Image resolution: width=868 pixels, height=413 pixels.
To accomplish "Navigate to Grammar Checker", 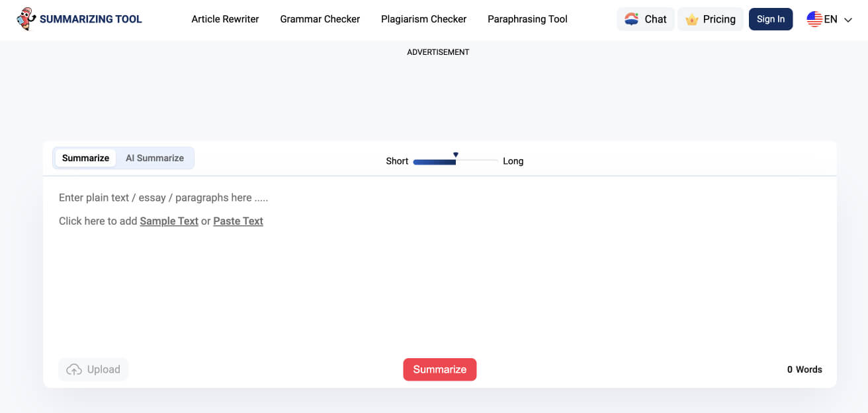I will (x=320, y=19).
